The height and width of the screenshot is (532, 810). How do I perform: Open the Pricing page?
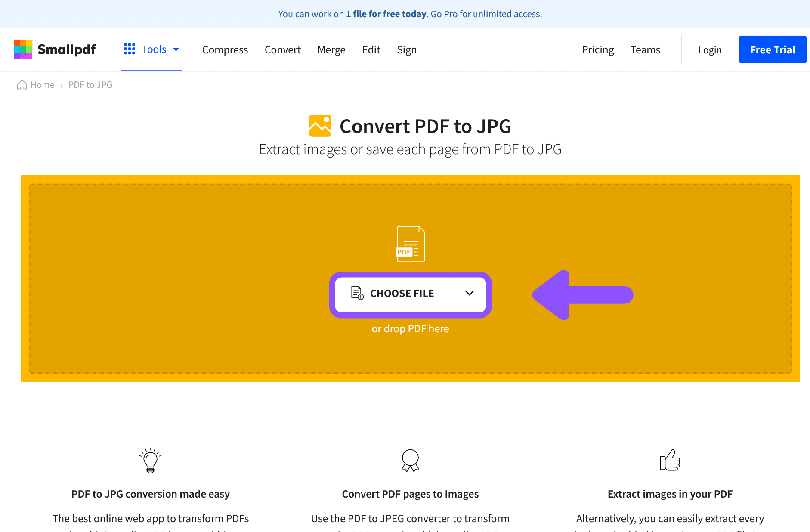tap(598, 49)
